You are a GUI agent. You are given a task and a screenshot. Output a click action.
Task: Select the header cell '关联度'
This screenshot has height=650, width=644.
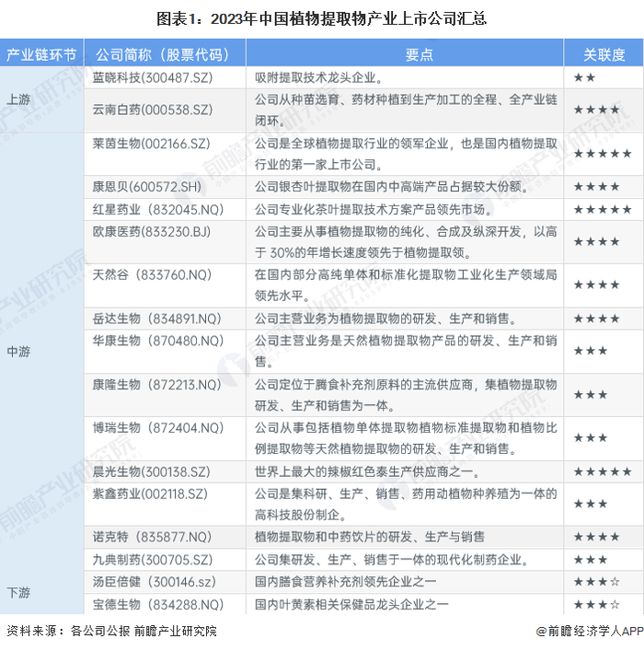tap(604, 54)
